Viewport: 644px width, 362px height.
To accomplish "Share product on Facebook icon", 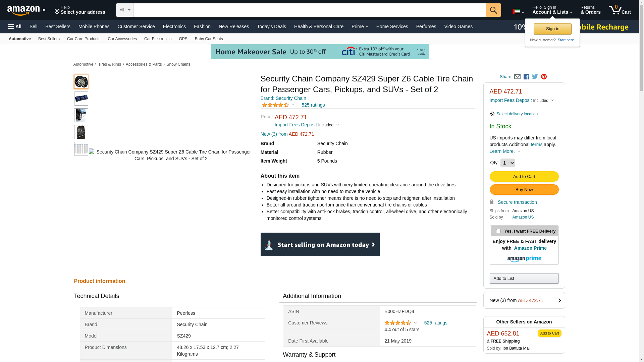I will [526, 77].
